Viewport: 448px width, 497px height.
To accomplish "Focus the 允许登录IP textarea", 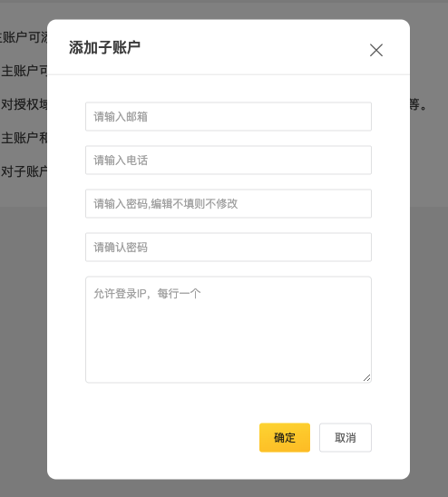I will (229, 329).
